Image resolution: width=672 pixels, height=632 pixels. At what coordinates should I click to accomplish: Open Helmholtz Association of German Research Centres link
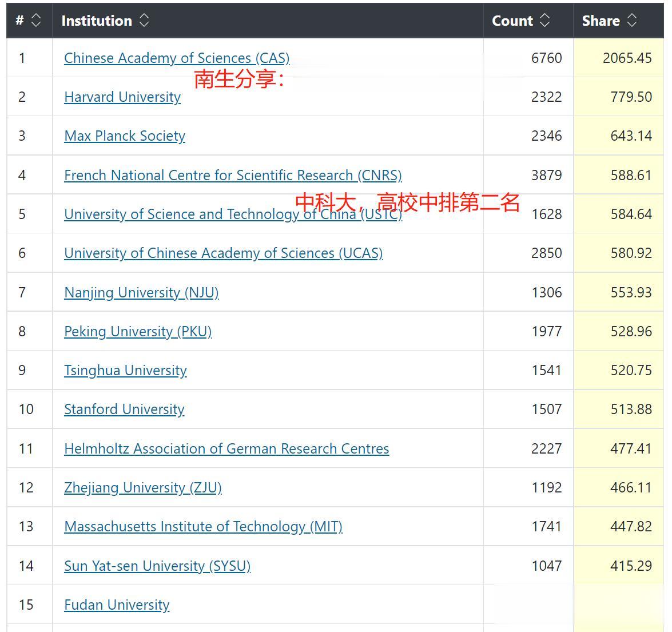pyautogui.click(x=226, y=448)
